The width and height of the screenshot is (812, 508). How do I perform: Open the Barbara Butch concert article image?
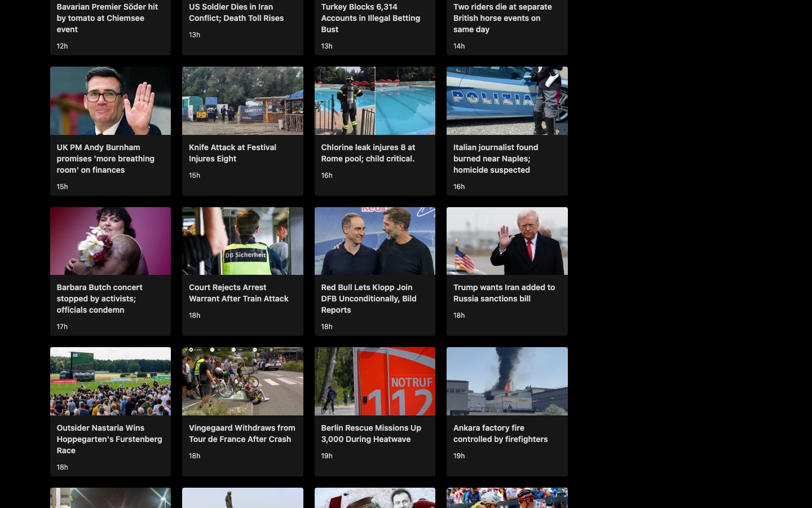[111, 241]
